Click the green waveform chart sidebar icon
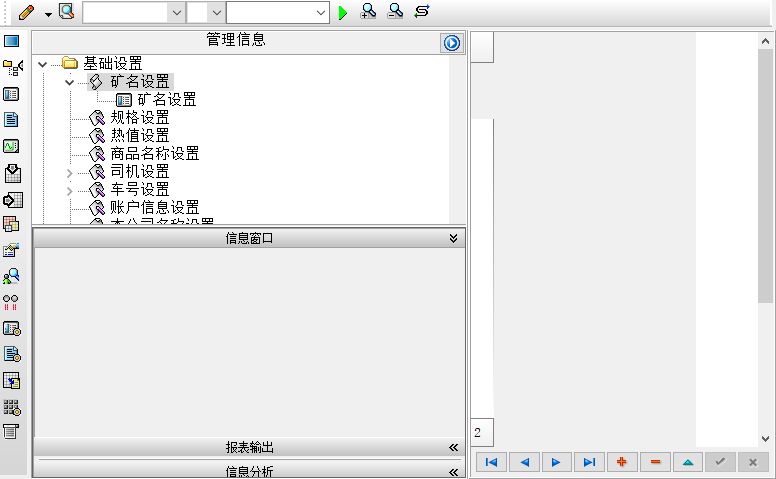The height and width of the screenshot is (479, 776). [11, 146]
